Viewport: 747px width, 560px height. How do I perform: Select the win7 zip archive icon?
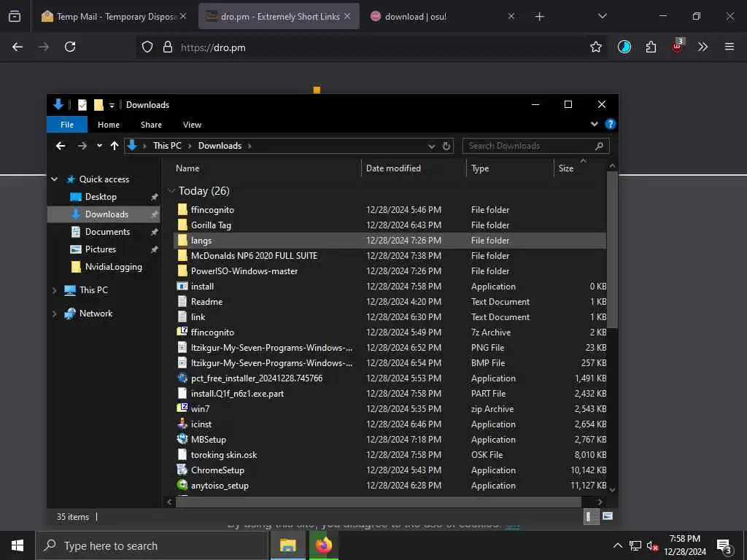(x=182, y=408)
